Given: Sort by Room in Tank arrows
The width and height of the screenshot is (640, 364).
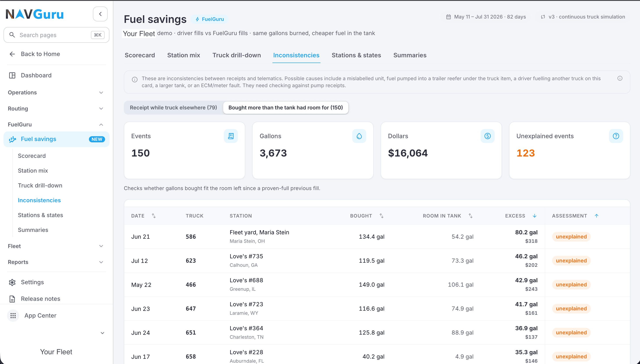Looking at the screenshot, I should coord(470,216).
